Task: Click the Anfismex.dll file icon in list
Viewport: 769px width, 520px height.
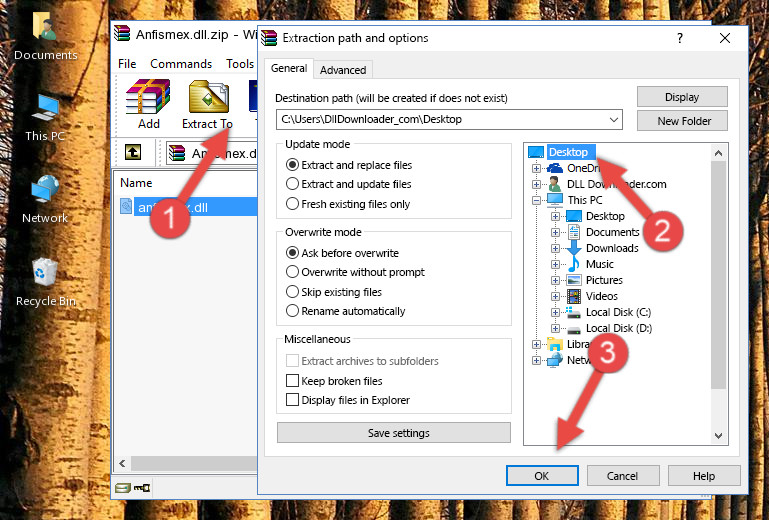Action: tap(126, 207)
